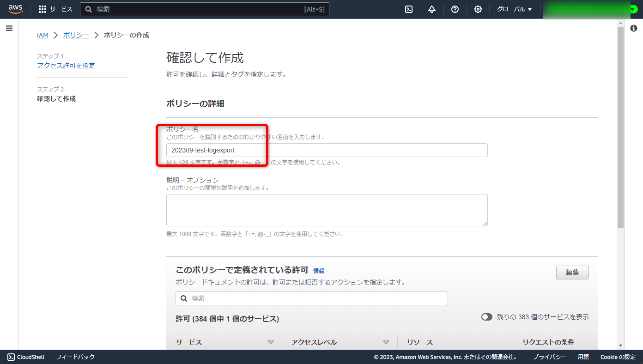The image size is (643, 364).
Task: Open the サービス column filter dropdown
Action: [x=271, y=342]
